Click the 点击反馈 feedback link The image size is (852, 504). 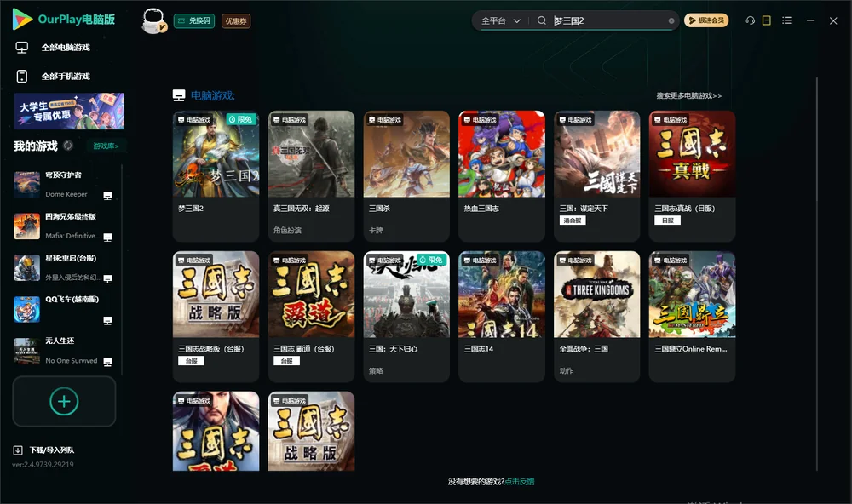coord(520,481)
